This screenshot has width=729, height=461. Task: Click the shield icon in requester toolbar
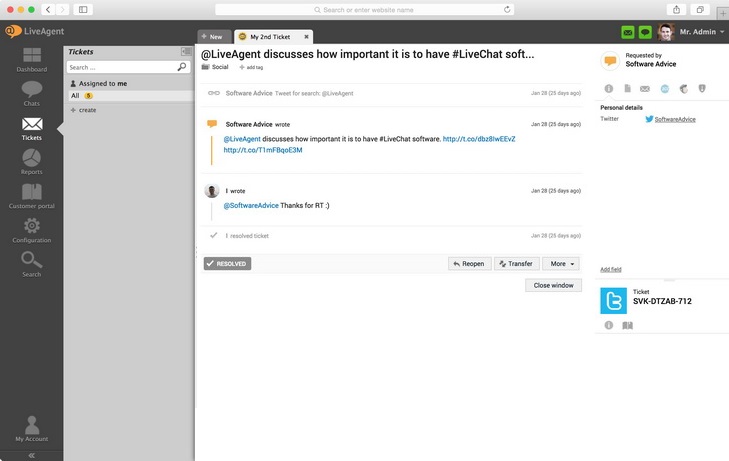click(702, 88)
